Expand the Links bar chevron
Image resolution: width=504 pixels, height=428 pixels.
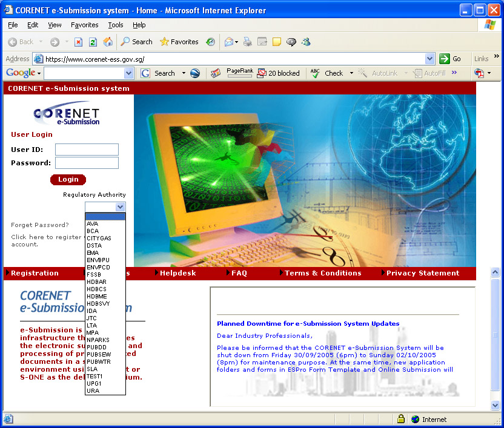497,56
